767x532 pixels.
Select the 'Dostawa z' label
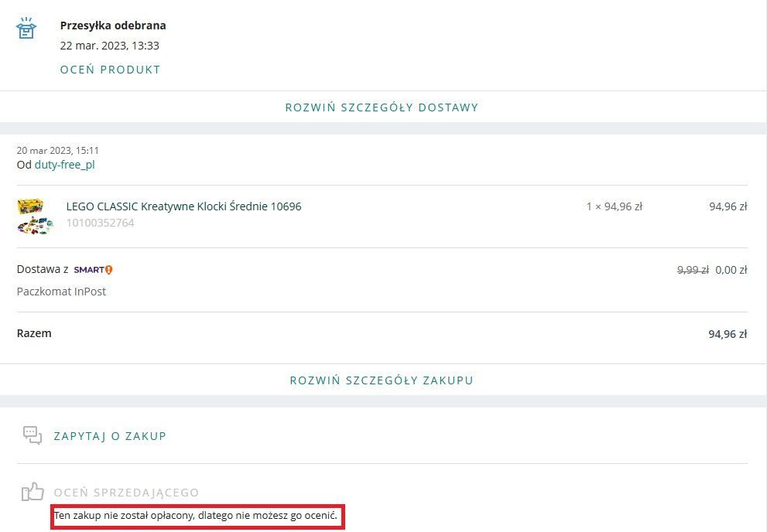43,269
